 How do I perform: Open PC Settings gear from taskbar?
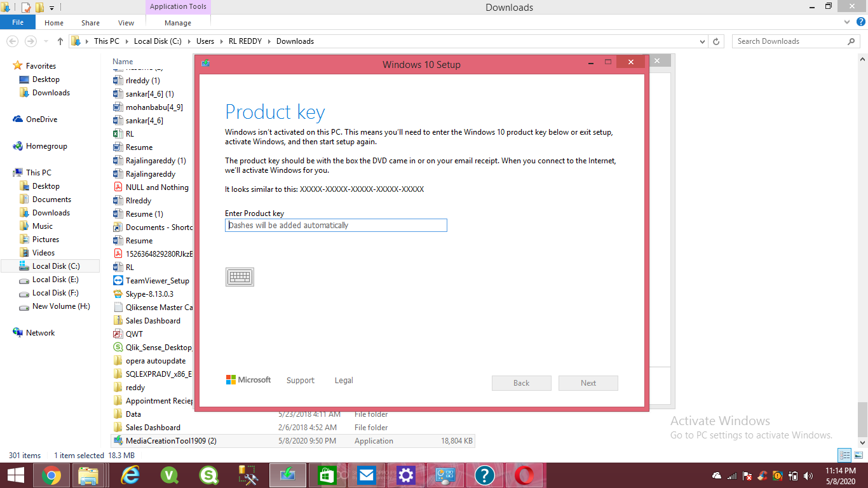pyautogui.click(x=406, y=475)
